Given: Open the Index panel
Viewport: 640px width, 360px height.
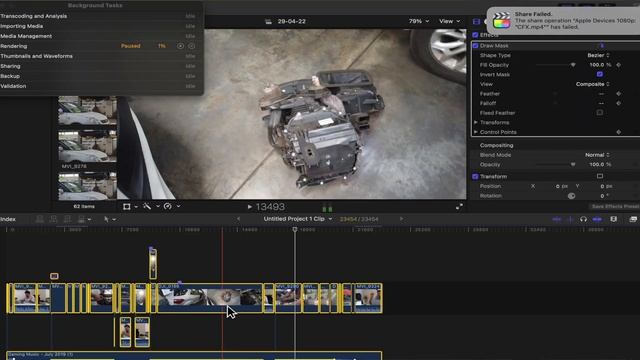Looking at the screenshot, I should click(8, 219).
